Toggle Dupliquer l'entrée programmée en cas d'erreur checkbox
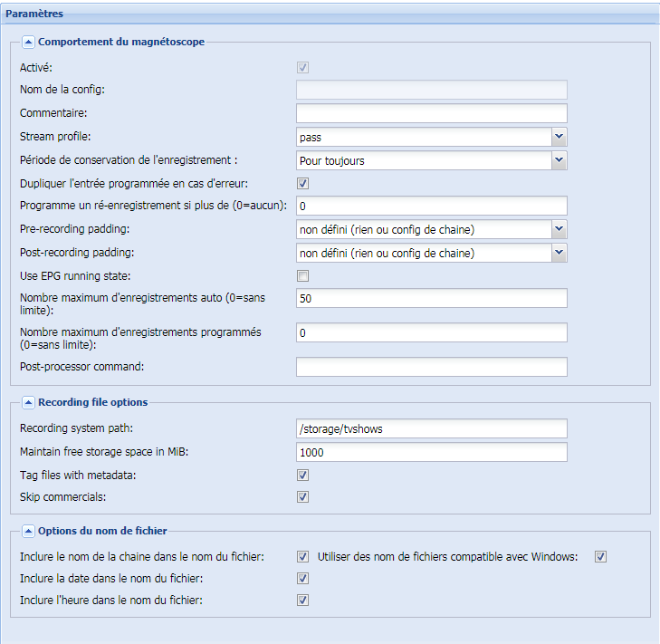660x644 pixels. [302, 184]
